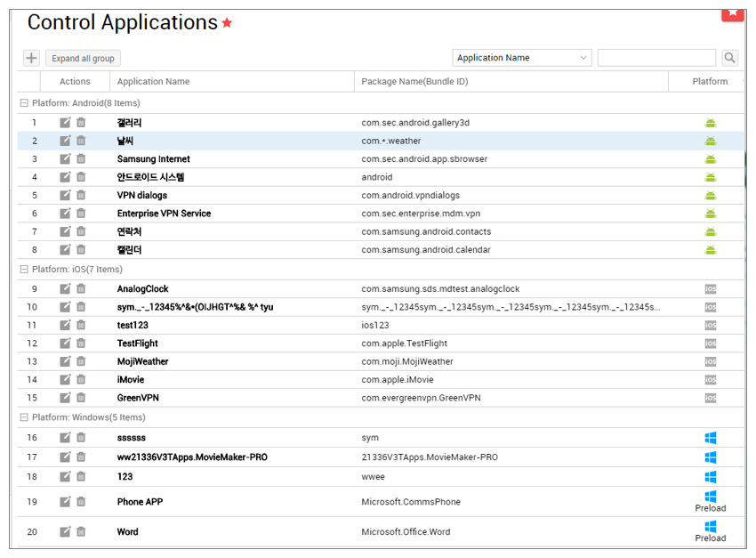Edit the iMovie application
Screen dimensions: 756x558
coord(65,379)
